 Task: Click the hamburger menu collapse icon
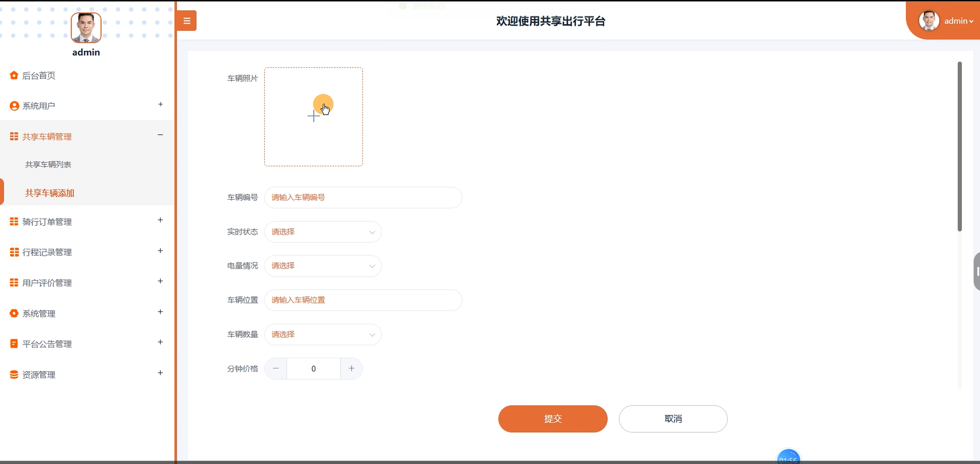pos(187,21)
